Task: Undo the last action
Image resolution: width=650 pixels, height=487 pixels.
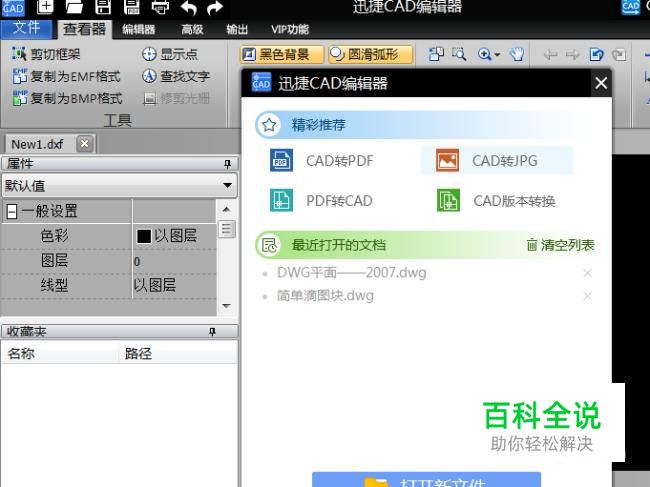Action: [189, 7]
